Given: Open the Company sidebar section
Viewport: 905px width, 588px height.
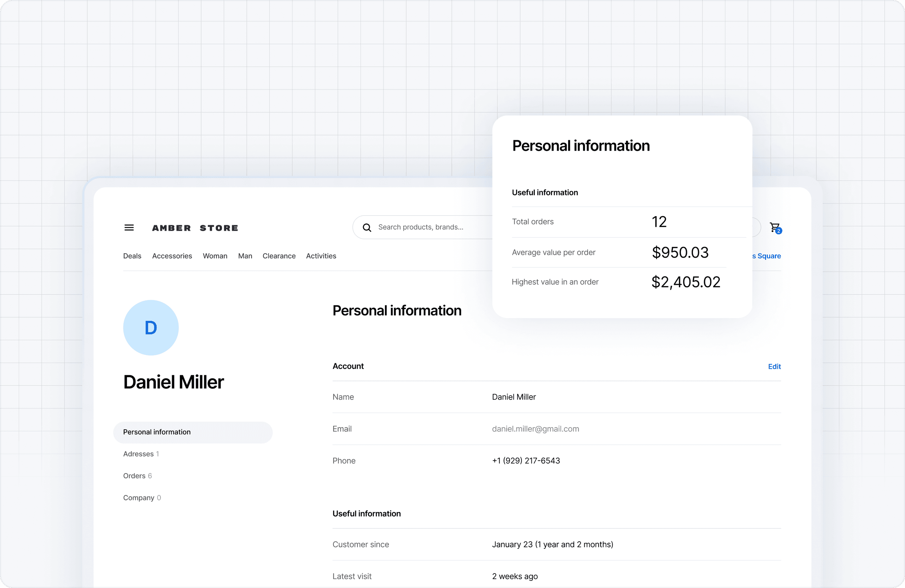Looking at the screenshot, I should point(139,498).
